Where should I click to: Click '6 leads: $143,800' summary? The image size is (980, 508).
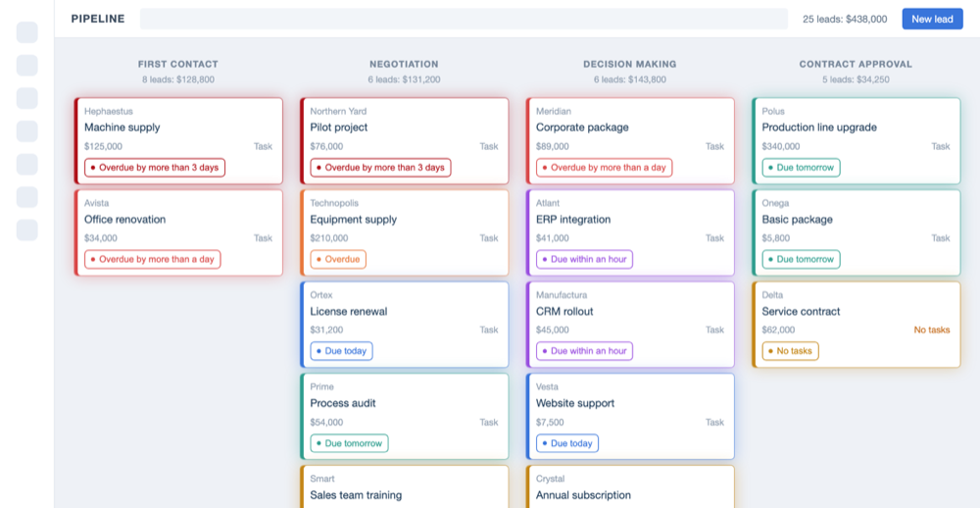630,79
